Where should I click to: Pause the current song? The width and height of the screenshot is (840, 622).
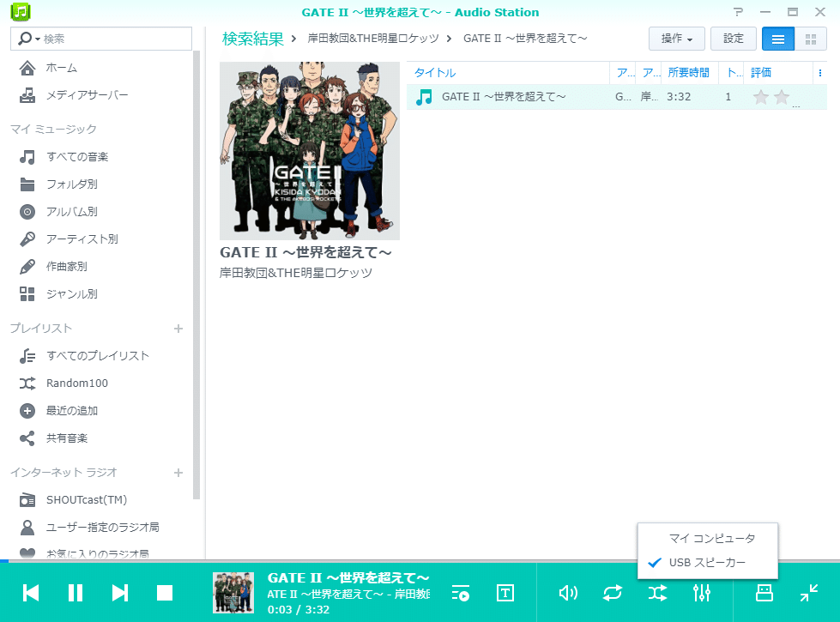pos(76,593)
